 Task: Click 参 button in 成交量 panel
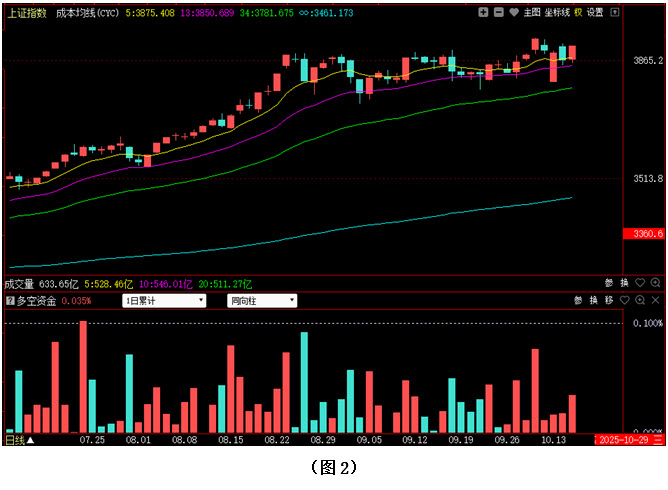(x=609, y=283)
